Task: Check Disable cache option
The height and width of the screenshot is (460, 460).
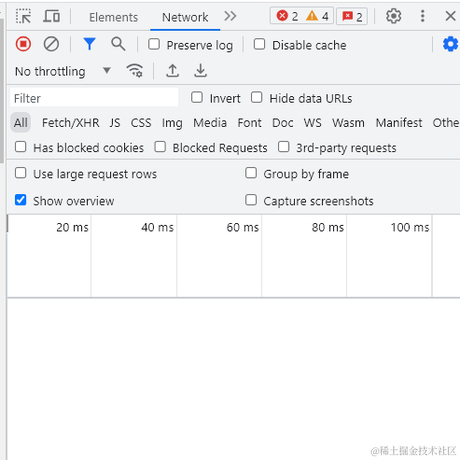Action: tap(259, 44)
